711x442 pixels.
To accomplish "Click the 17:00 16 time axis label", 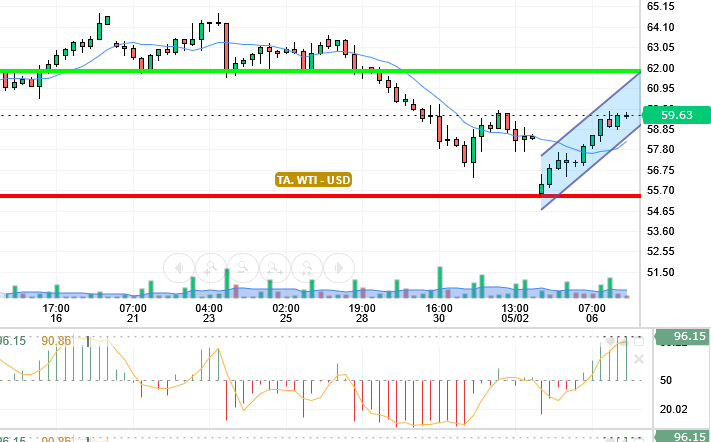I will coord(56,313).
